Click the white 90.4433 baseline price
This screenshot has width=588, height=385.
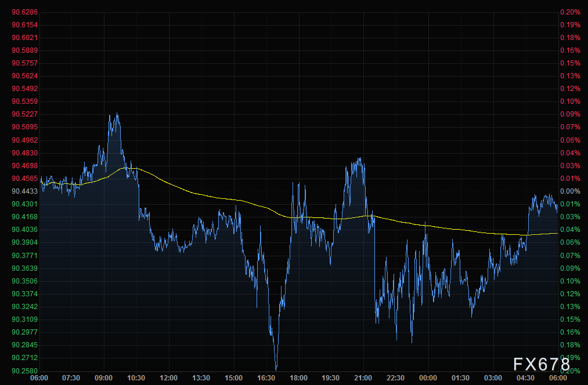point(25,191)
